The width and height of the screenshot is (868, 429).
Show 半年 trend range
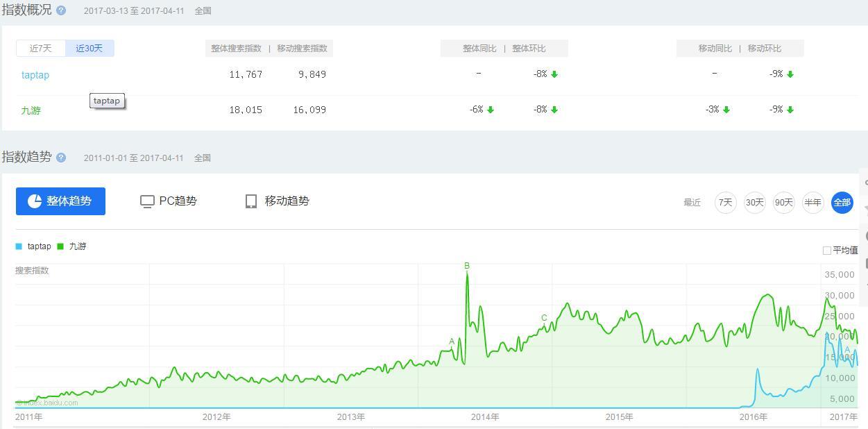tap(812, 203)
